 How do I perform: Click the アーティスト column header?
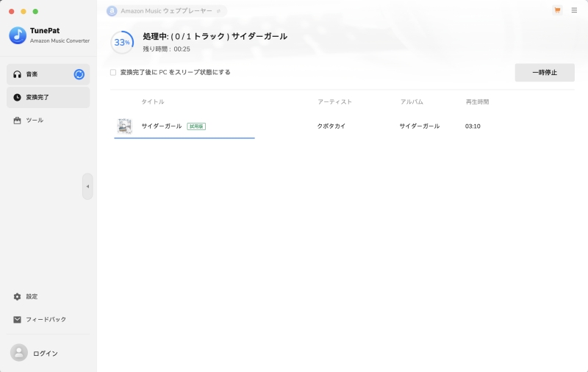tap(334, 101)
